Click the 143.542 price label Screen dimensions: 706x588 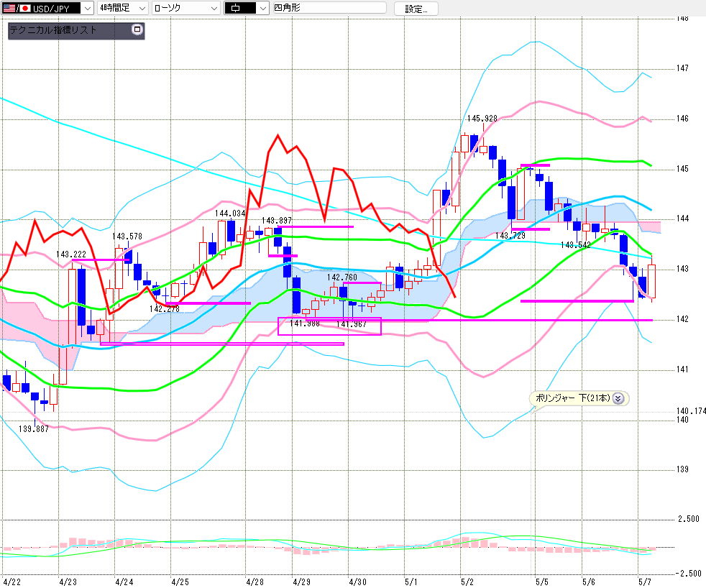click(575, 245)
